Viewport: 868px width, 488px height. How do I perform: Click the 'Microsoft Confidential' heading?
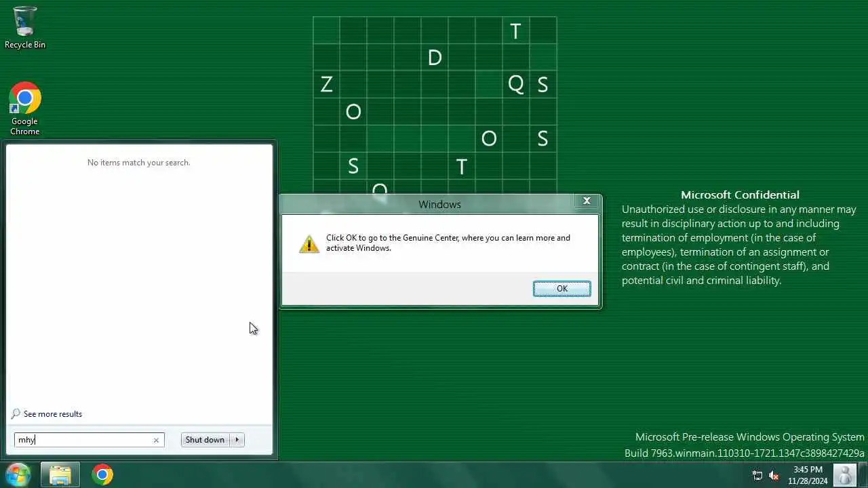coord(740,195)
